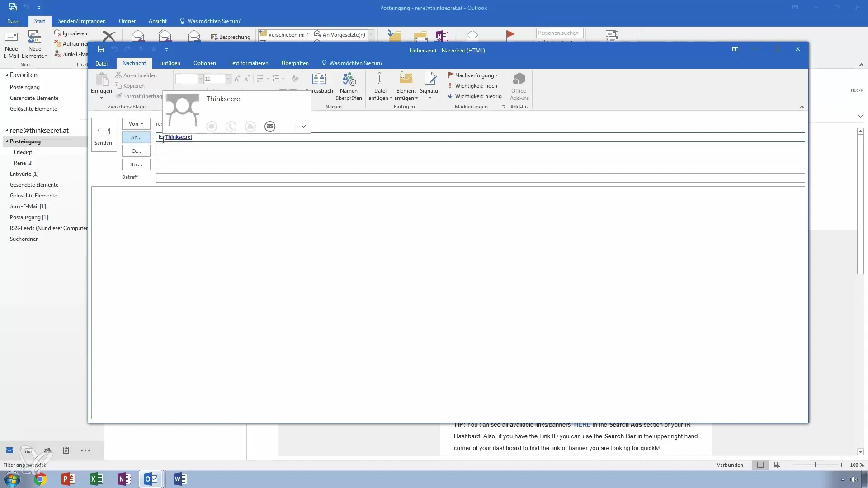Screen dimensions: 868x488
Task: Open the font size dropdown
Action: click(228, 79)
